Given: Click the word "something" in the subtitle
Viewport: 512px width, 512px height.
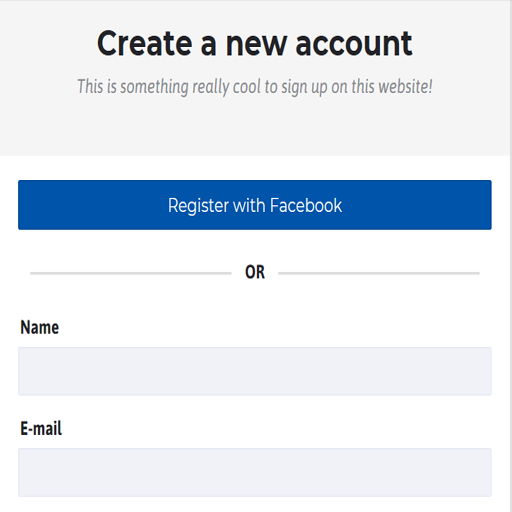Looking at the screenshot, I should pos(155,87).
